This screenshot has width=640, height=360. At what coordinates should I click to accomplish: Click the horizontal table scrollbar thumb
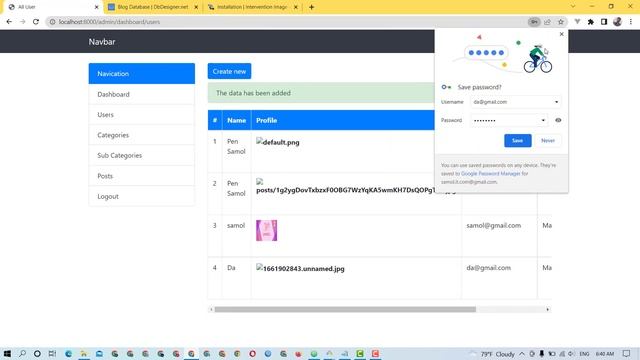point(345,309)
